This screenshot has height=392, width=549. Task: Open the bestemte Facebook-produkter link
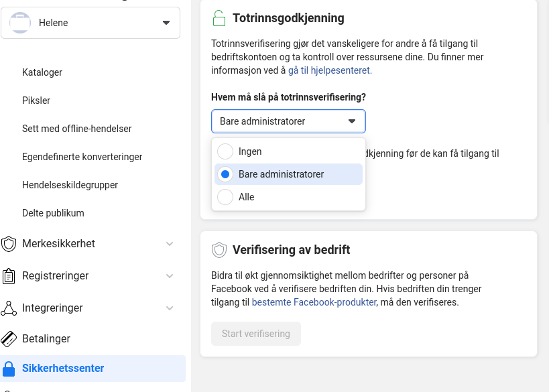tap(314, 302)
